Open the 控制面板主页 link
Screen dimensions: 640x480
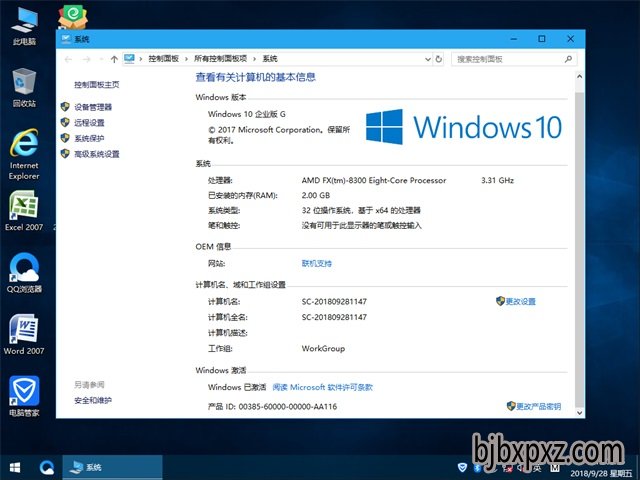click(x=96, y=84)
